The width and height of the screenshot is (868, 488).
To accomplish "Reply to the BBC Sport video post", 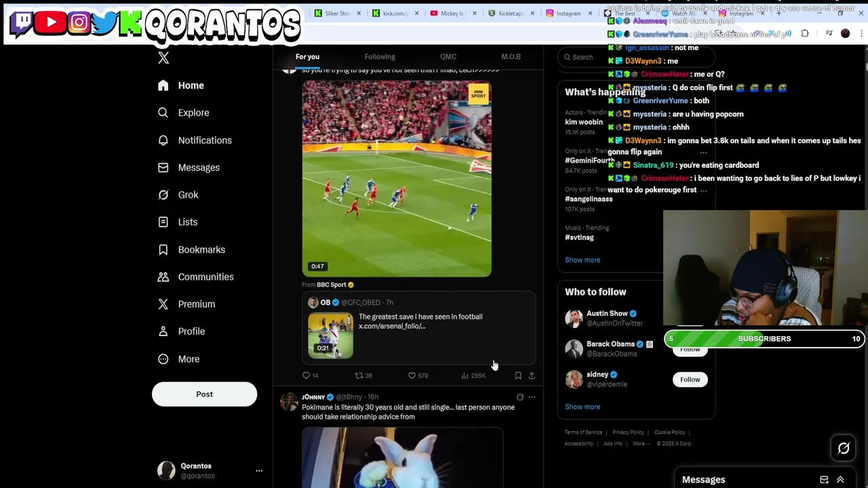I will (x=311, y=375).
